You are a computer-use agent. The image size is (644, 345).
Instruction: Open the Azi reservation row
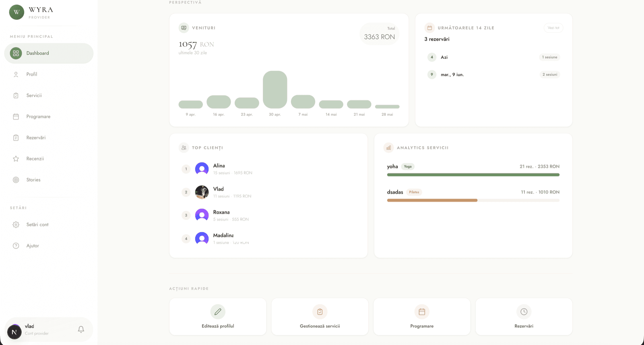pos(494,57)
